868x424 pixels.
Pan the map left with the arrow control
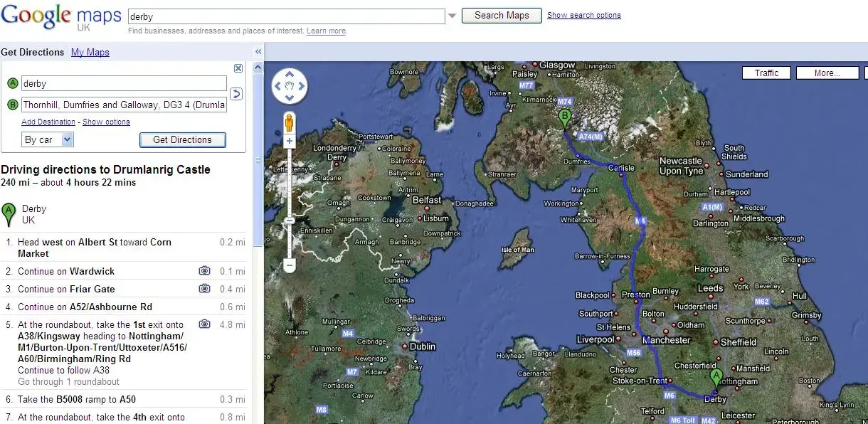(x=277, y=86)
